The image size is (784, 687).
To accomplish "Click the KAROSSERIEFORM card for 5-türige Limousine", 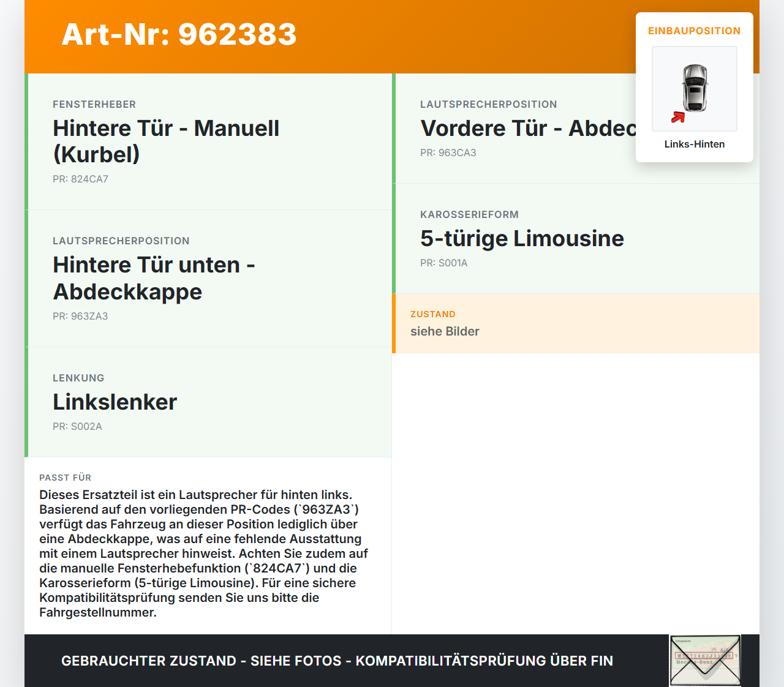I will pos(576,238).
